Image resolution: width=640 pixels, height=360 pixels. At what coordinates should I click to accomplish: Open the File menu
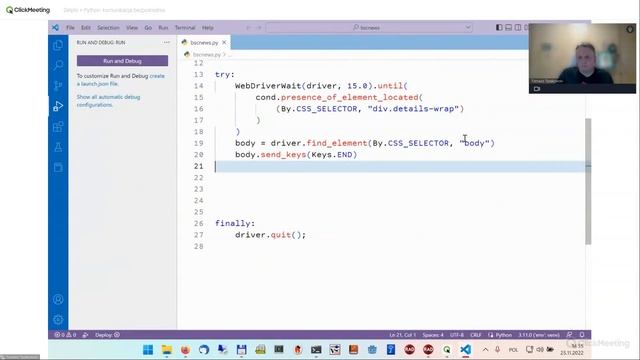70,28
